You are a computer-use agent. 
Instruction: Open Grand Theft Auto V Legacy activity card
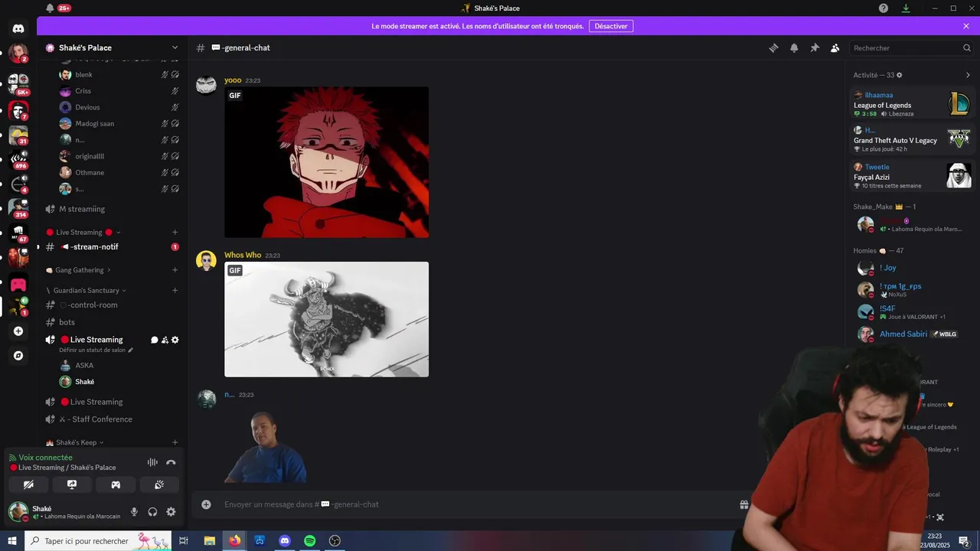point(912,139)
